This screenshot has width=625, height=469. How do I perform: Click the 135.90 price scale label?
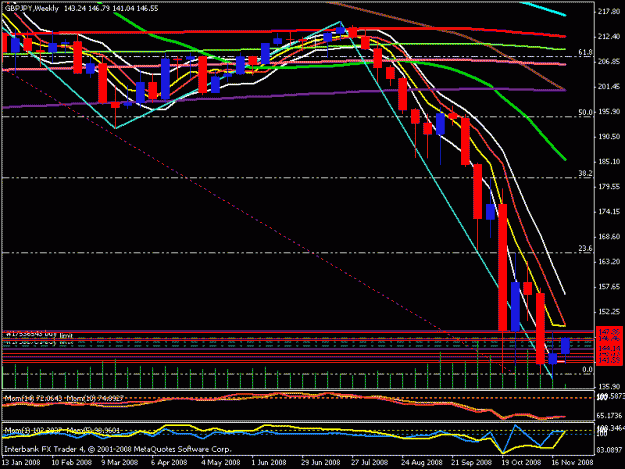tap(609, 386)
